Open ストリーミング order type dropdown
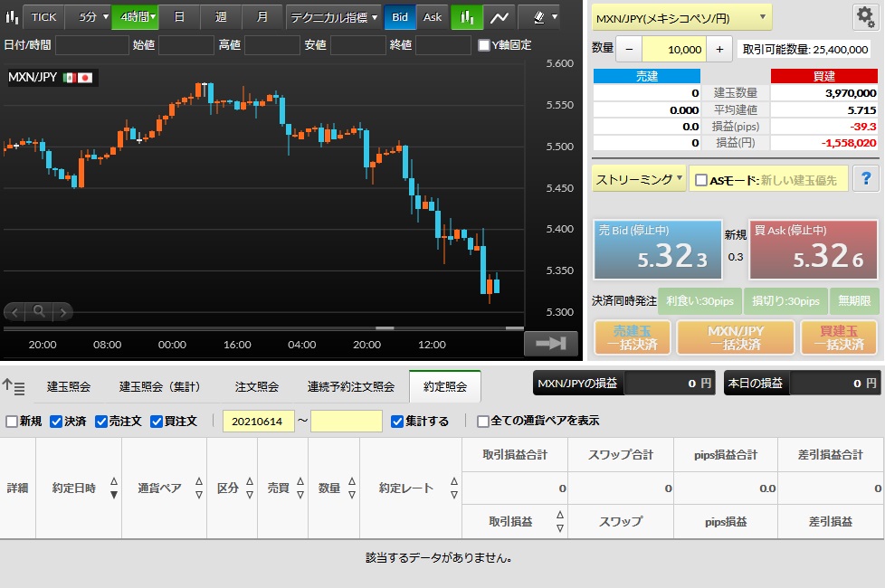 (639, 179)
